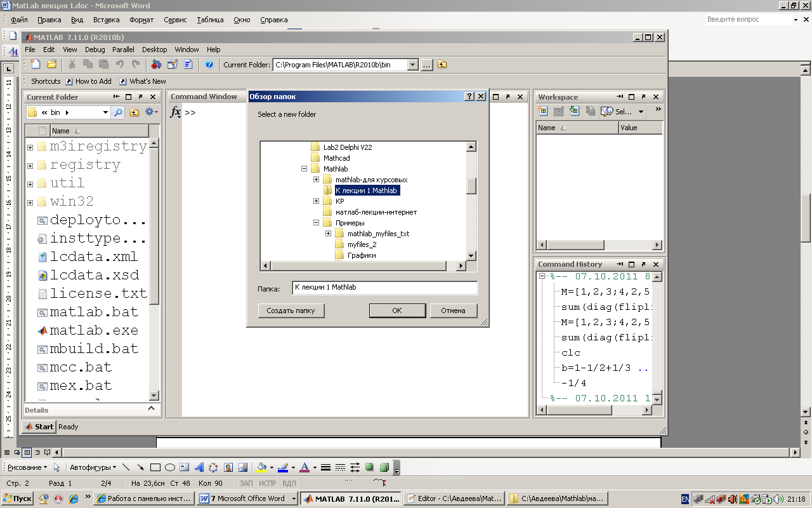Open the 7 Microsoft Office Word taskbar group
The image size is (812, 508).
click(247, 498)
